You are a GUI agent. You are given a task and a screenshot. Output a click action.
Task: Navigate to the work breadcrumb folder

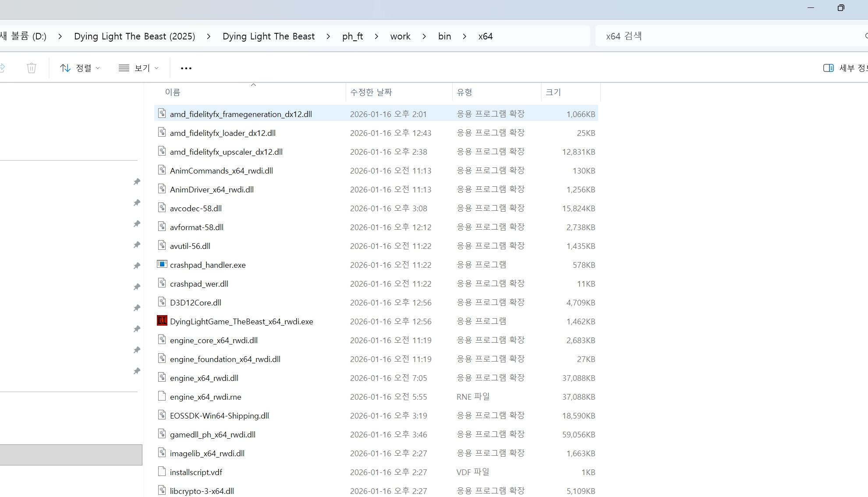pyautogui.click(x=400, y=36)
